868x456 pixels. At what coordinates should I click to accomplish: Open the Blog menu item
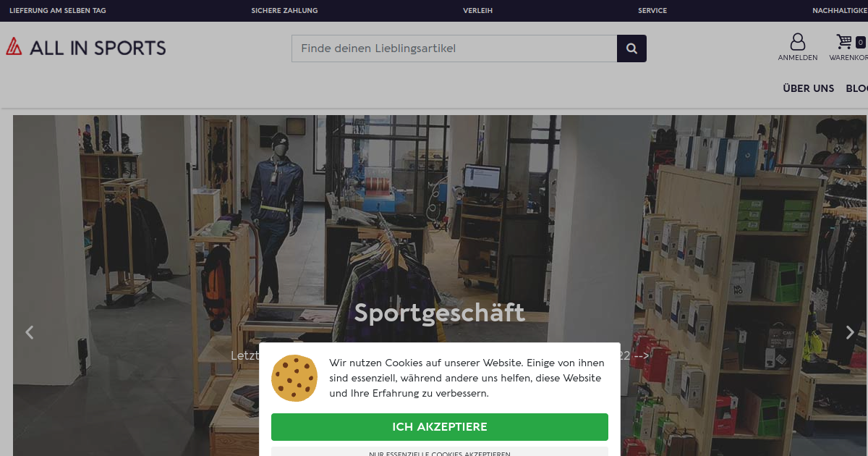point(856,88)
